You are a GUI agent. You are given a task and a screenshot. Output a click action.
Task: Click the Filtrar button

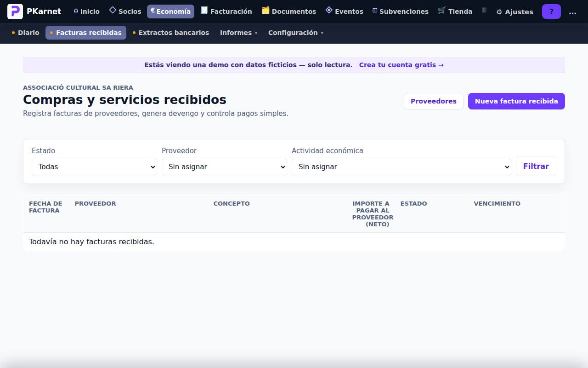click(536, 166)
